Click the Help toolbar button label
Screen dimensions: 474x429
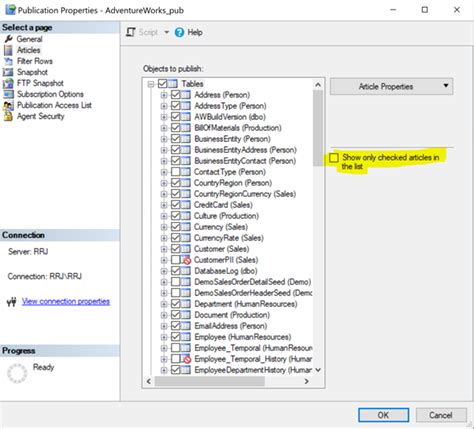pyautogui.click(x=195, y=32)
